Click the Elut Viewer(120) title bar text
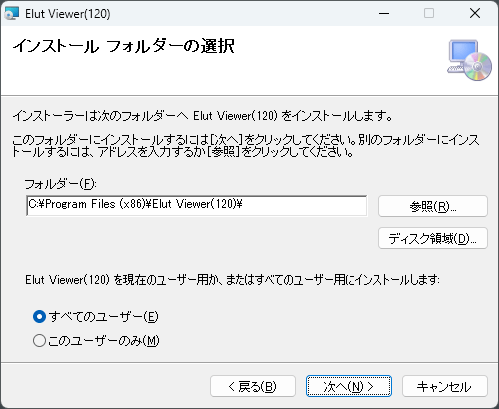 (68, 14)
